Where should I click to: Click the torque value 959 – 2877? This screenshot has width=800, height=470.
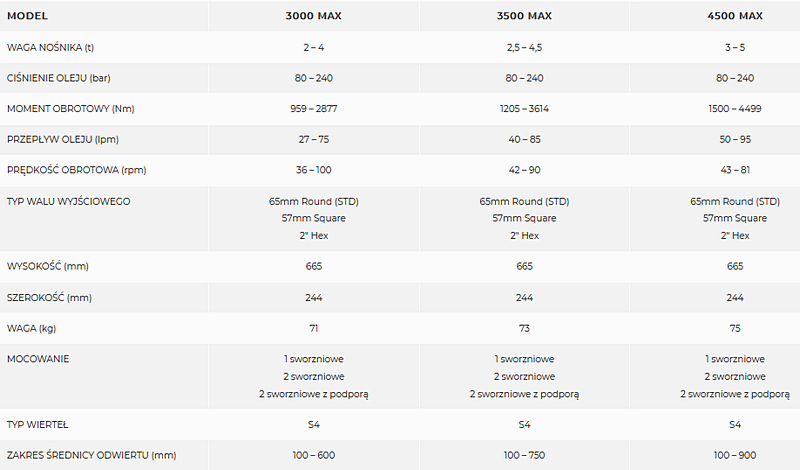314,108
